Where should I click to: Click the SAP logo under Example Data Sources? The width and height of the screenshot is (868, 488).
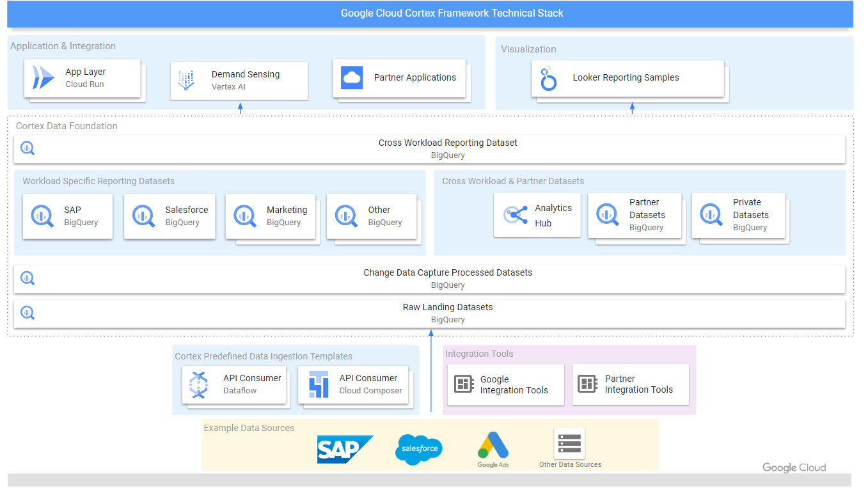coord(345,450)
